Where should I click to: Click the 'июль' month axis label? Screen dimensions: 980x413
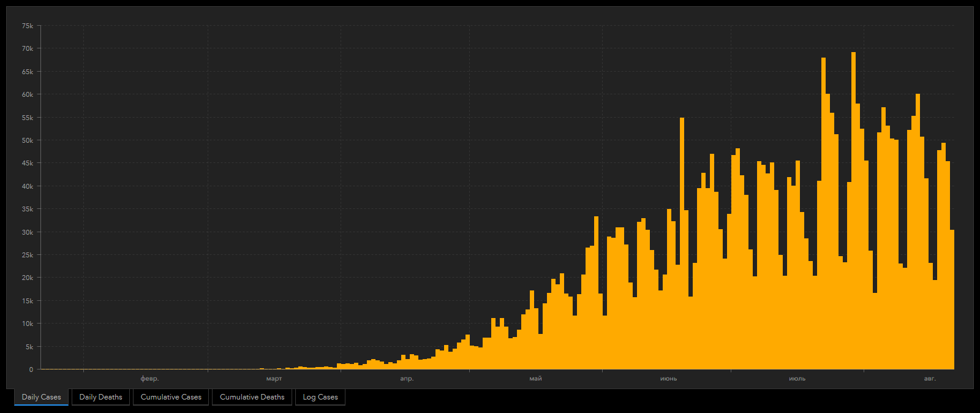(797, 379)
